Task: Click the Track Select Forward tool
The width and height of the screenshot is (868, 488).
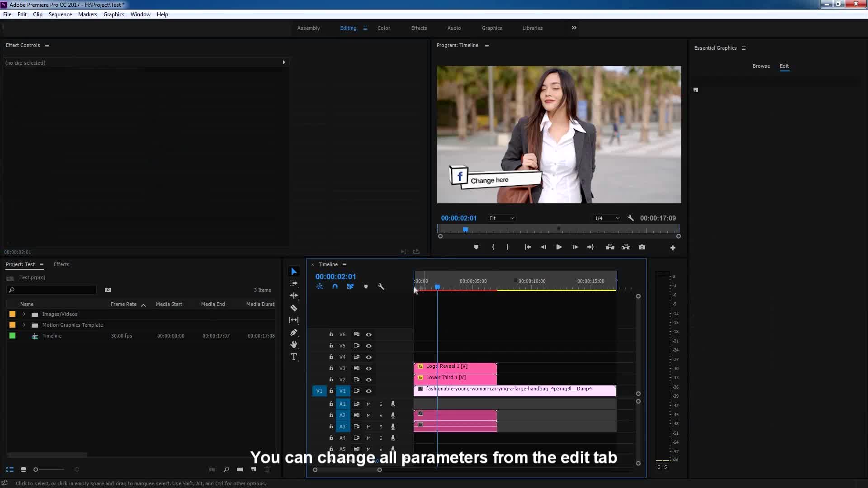Action: 293,283
